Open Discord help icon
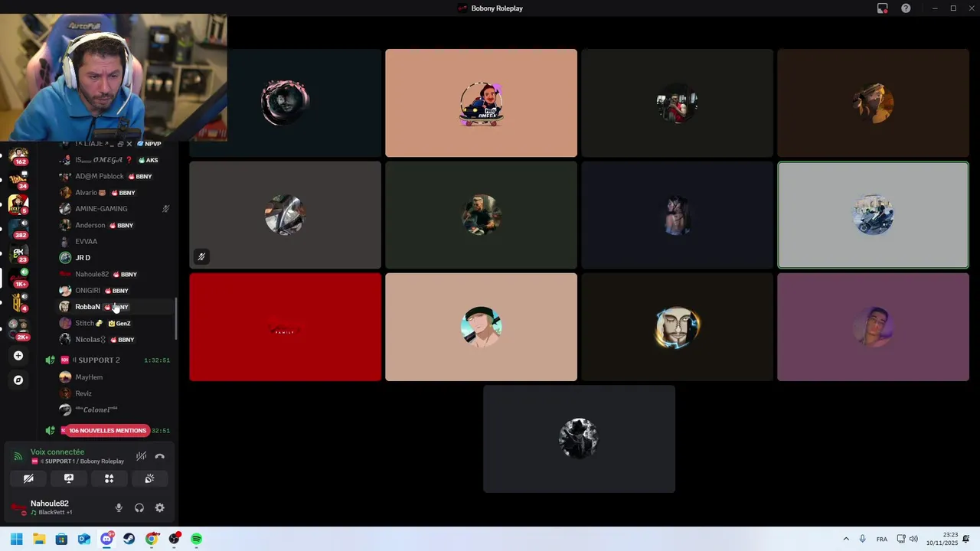The height and width of the screenshot is (551, 980). tap(906, 8)
